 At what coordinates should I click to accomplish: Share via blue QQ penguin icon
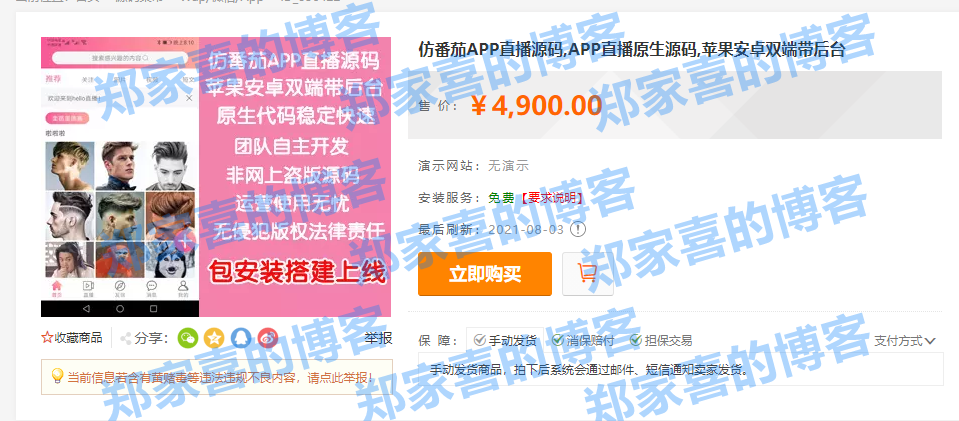coord(241,338)
